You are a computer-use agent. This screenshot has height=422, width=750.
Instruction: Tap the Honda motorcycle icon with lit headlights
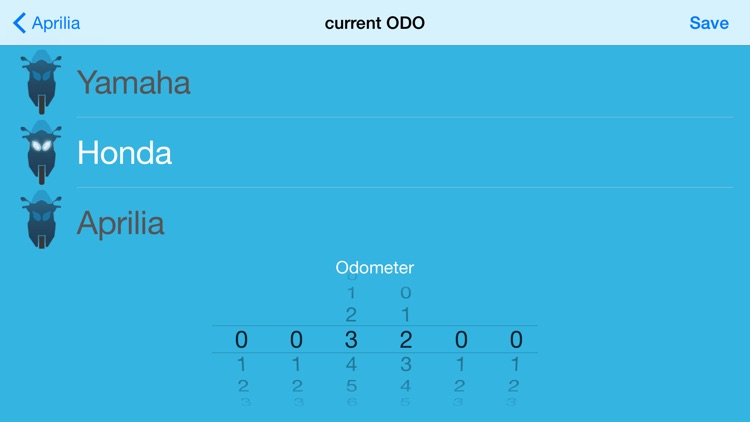coord(41,152)
